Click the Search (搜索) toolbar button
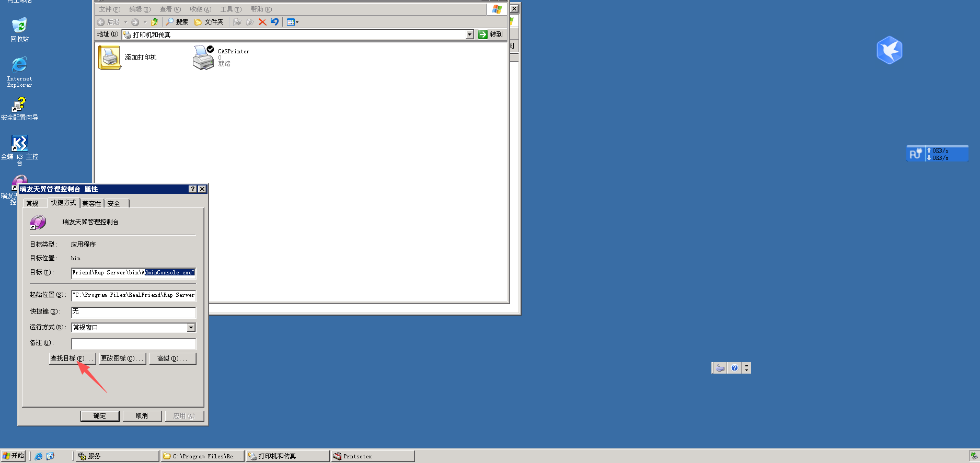980x463 pixels. coord(177,22)
